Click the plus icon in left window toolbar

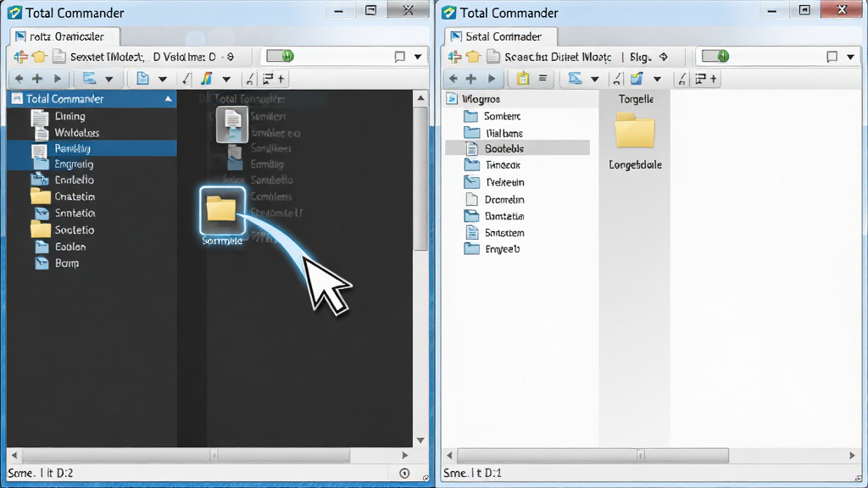pyautogui.click(x=37, y=79)
